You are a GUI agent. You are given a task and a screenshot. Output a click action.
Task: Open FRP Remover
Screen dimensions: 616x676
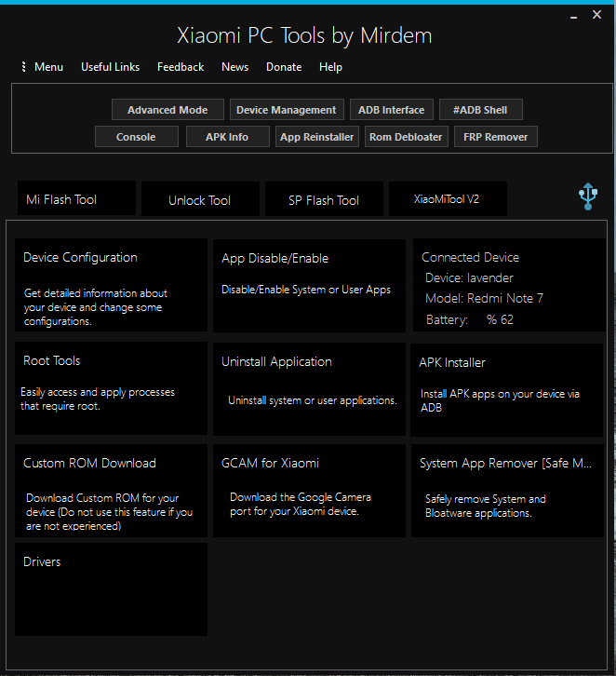pyautogui.click(x=495, y=137)
